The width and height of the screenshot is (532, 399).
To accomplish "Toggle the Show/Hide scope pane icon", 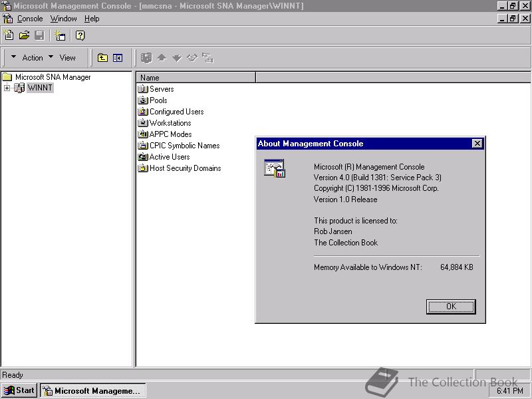I will 118,58.
